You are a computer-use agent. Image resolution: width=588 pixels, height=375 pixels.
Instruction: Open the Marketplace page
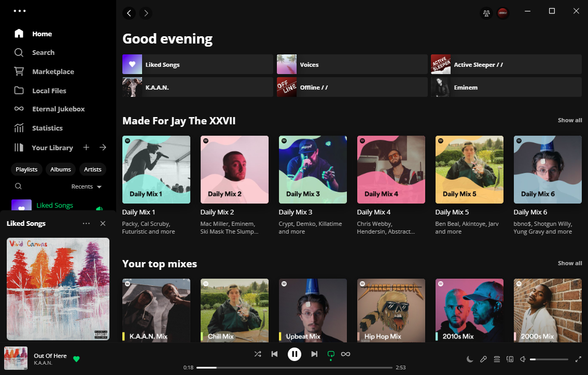coord(44,71)
